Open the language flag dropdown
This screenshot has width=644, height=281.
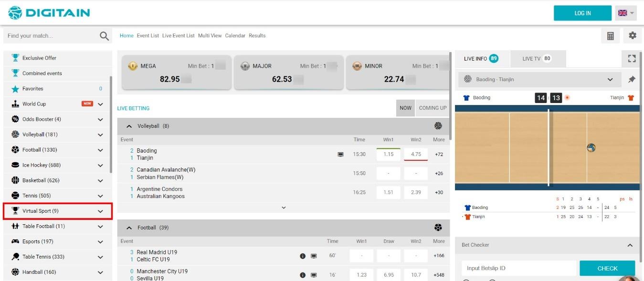(x=626, y=13)
